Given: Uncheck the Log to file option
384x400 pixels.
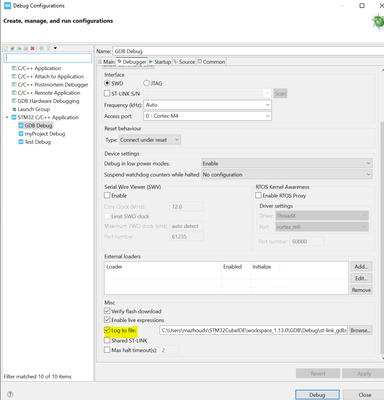Looking at the screenshot, I should (x=107, y=330).
